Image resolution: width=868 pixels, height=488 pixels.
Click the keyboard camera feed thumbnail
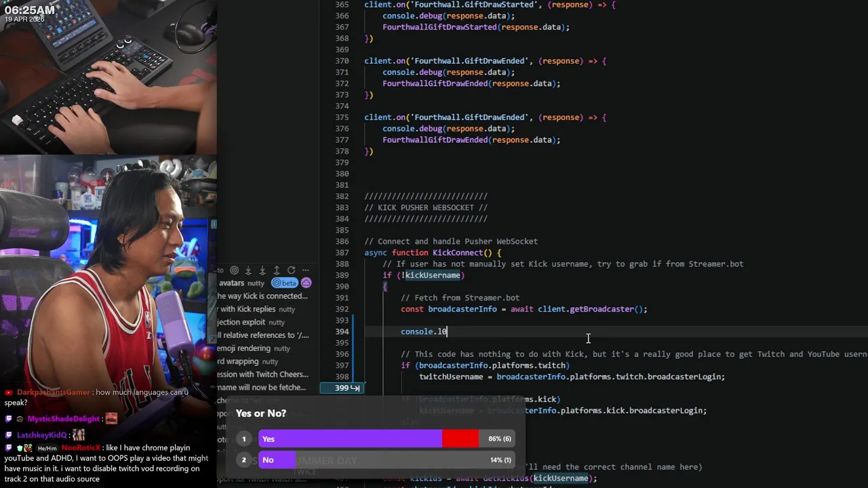tap(108, 77)
